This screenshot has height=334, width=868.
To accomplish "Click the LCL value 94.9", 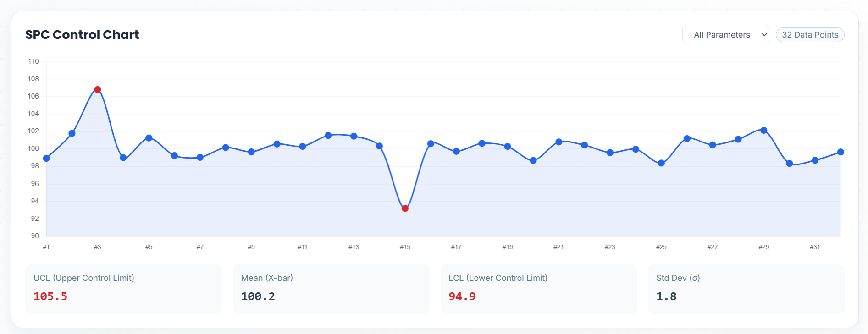I will point(462,296).
